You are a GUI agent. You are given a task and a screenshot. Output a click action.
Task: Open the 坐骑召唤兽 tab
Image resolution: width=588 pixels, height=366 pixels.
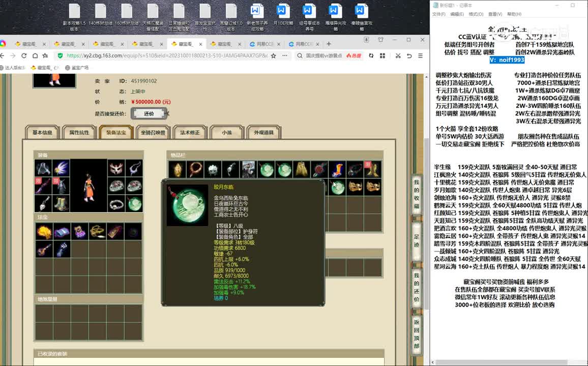coord(153,133)
